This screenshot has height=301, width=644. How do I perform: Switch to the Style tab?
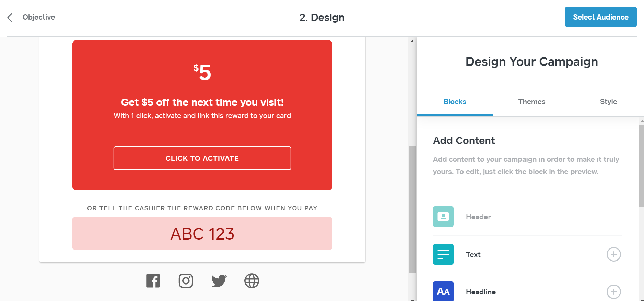608,101
